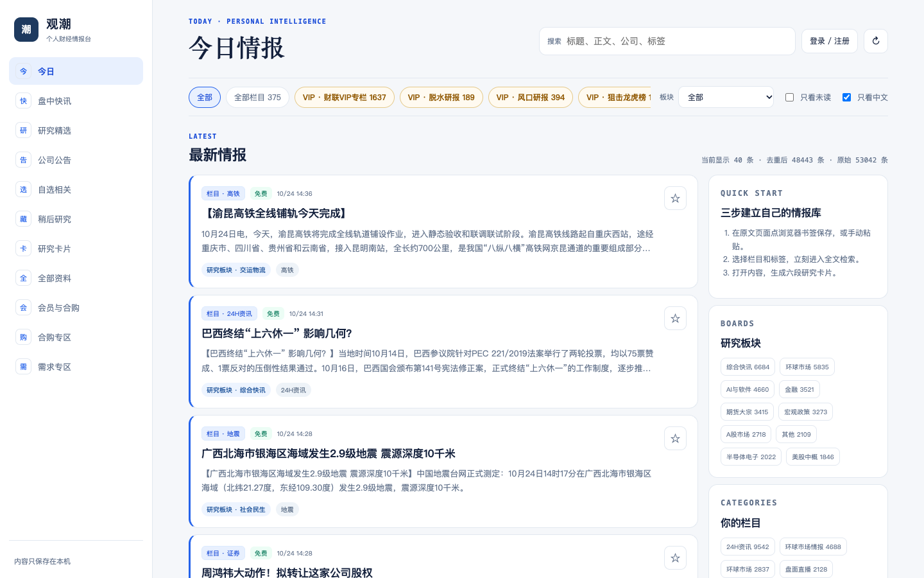The image size is (924, 578).
Task: Select the 全部栏目 375 filter pill
Action: pos(257,98)
